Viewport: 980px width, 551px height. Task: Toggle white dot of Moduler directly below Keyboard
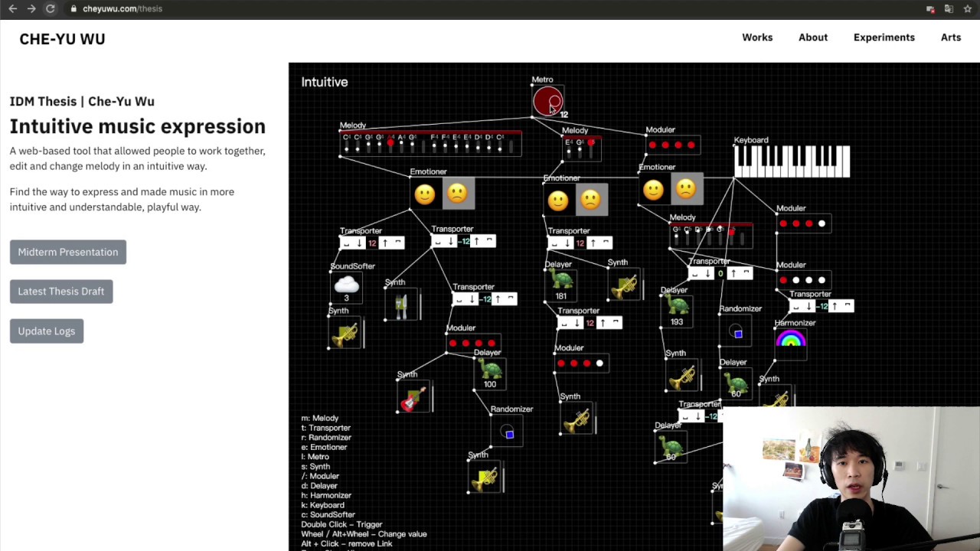[x=822, y=223]
